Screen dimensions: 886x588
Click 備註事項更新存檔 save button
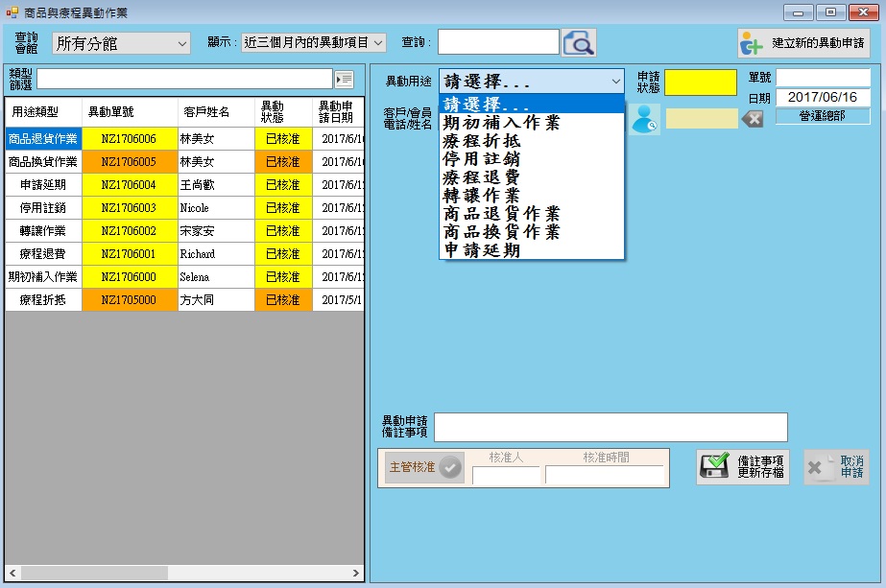coord(742,467)
